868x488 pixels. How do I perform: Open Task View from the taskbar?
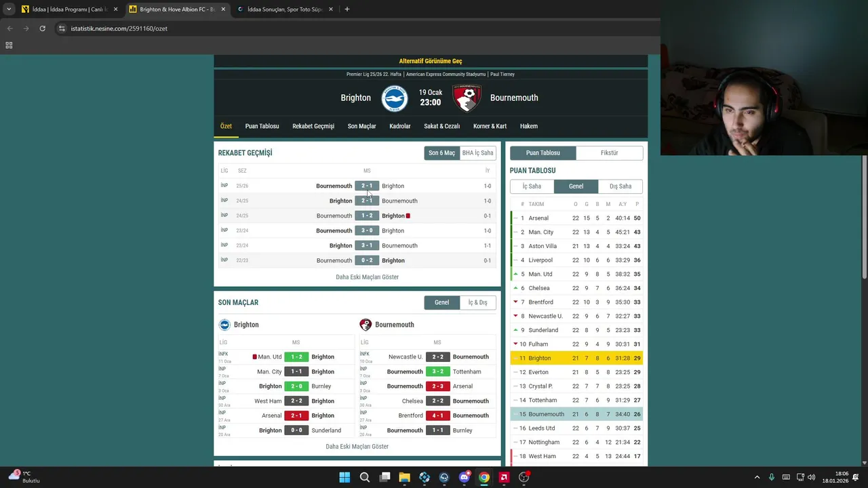pyautogui.click(x=384, y=477)
